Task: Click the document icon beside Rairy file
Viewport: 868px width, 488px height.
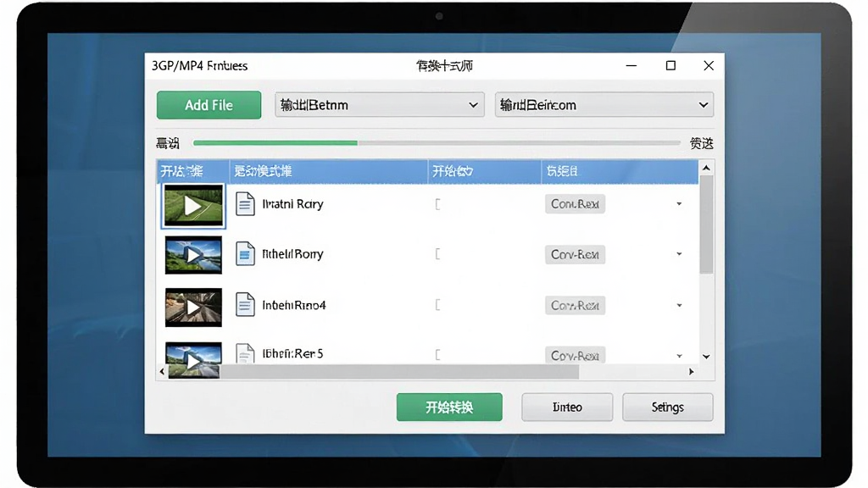Action: click(x=245, y=203)
